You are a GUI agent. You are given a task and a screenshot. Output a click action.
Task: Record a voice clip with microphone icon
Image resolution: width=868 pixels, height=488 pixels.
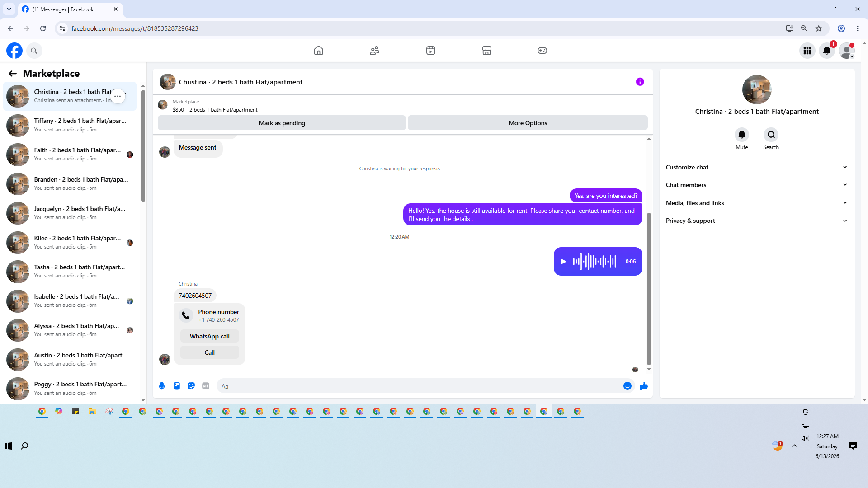point(162,386)
